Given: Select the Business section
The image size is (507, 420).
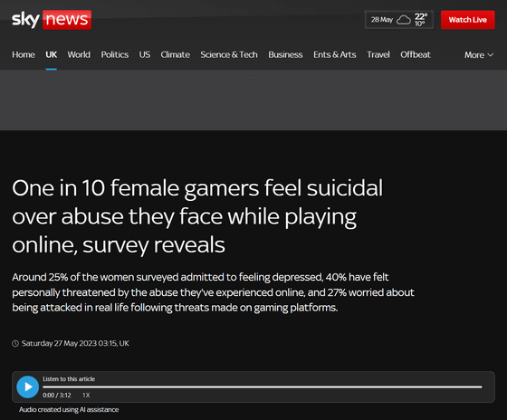Looking at the screenshot, I should coord(285,54).
